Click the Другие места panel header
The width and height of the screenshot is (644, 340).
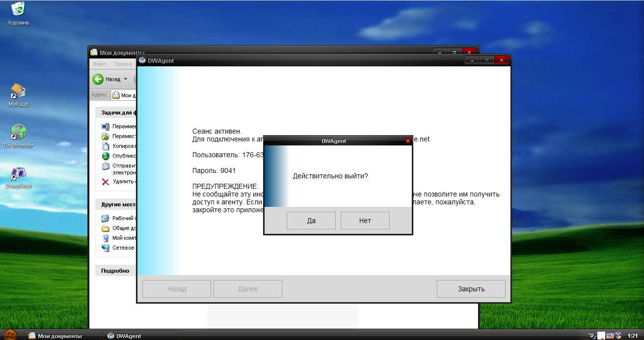click(116, 204)
